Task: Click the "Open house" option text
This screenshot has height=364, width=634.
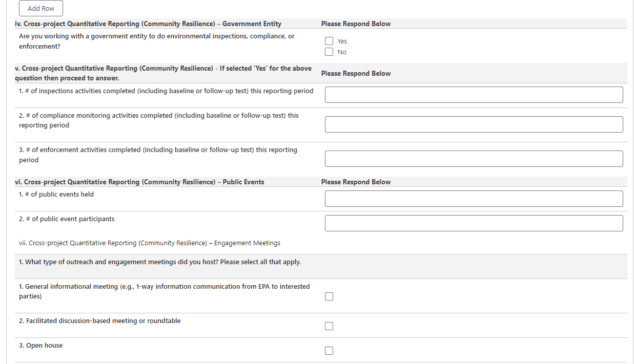Action: (41, 346)
